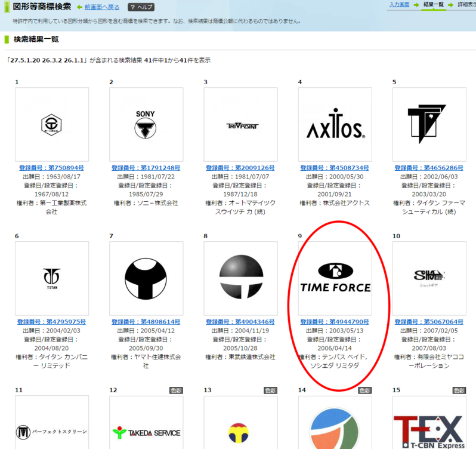This screenshot has width=476, height=449.
Task: Open the ヘルプ help button
Action: point(141,7)
